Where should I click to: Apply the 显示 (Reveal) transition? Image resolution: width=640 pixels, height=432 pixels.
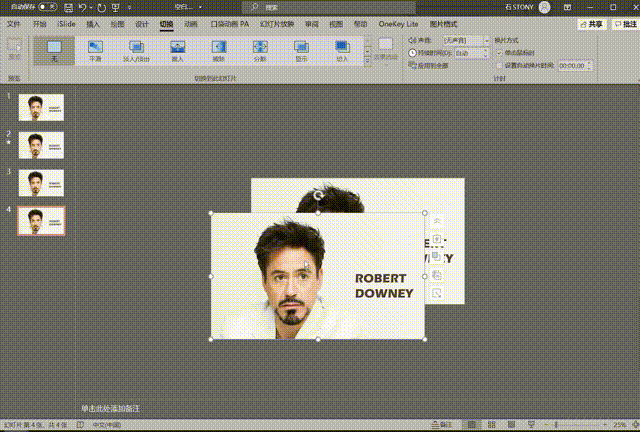[300, 49]
